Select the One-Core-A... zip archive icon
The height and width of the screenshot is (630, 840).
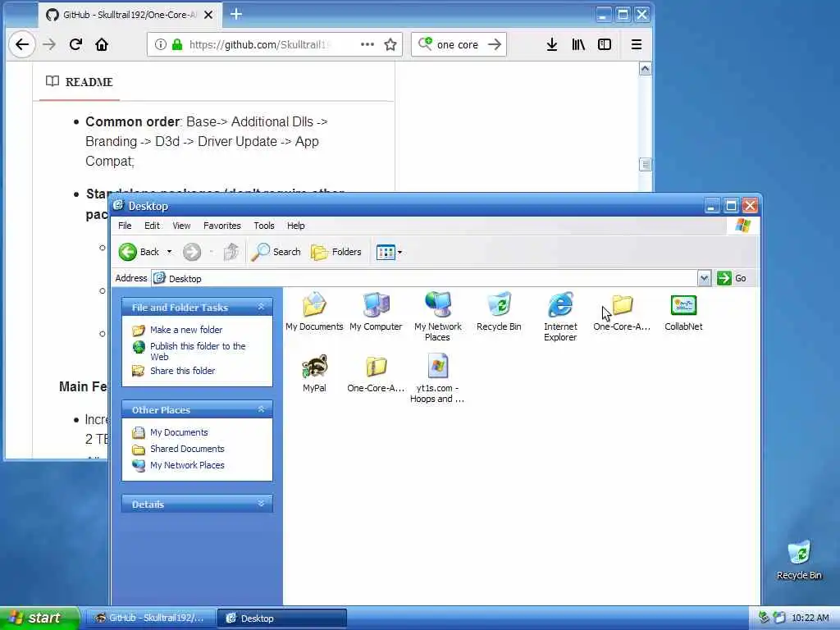point(376,373)
